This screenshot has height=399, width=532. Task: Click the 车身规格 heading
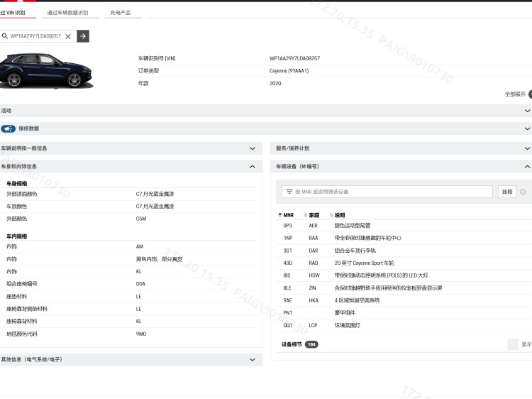16,184
